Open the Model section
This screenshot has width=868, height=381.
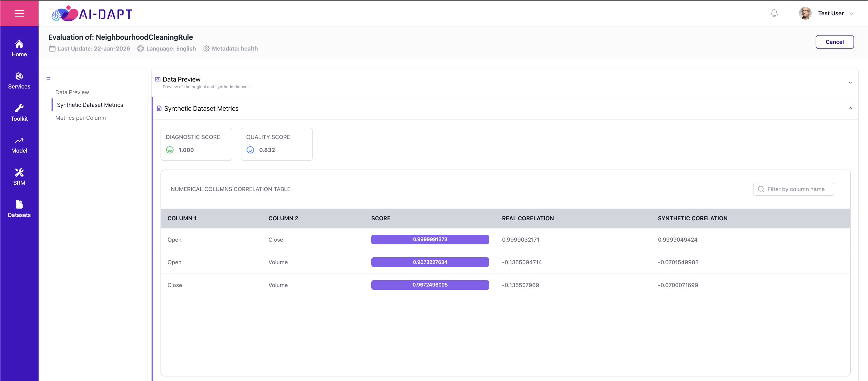(19, 145)
